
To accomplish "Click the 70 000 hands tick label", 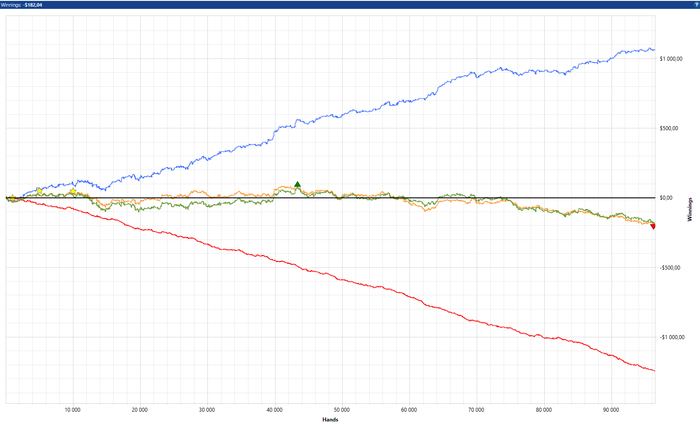I will click(476, 410).
